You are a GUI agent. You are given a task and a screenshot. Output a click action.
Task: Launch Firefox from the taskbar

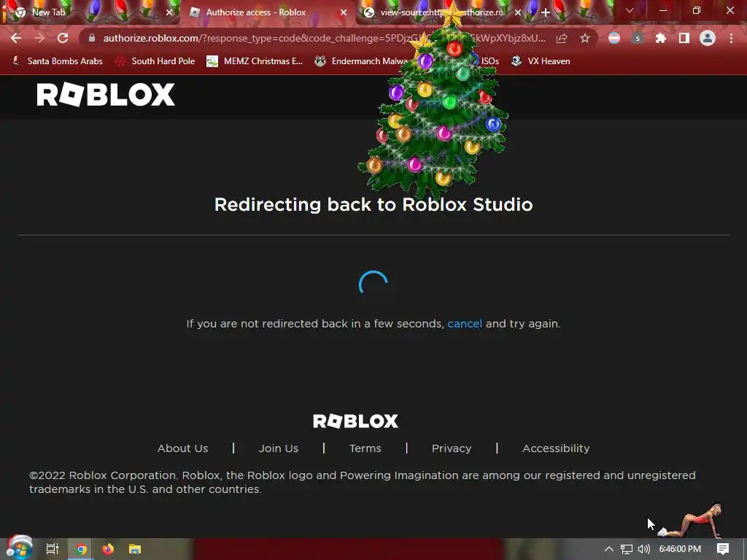click(x=108, y=549)
